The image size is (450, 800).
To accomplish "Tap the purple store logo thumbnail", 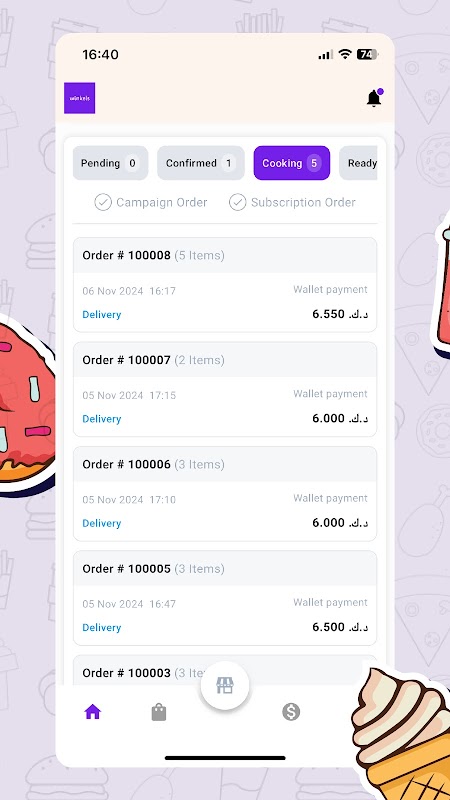I will click(x=80, y=98).
